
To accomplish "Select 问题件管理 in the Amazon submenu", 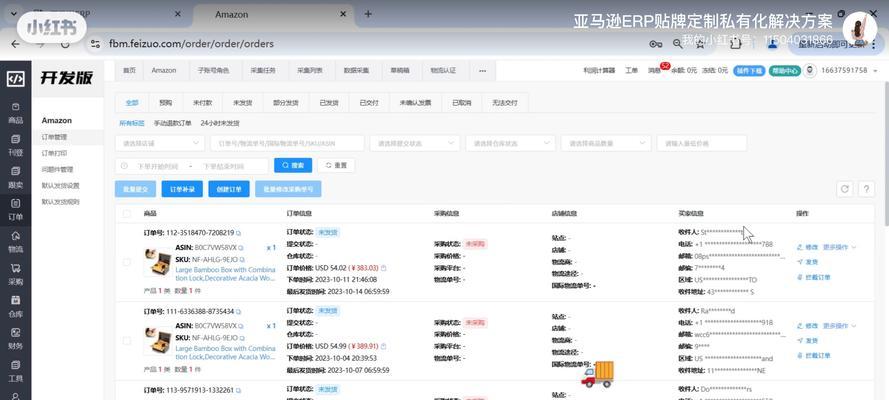I will click(x=57, y=169).
